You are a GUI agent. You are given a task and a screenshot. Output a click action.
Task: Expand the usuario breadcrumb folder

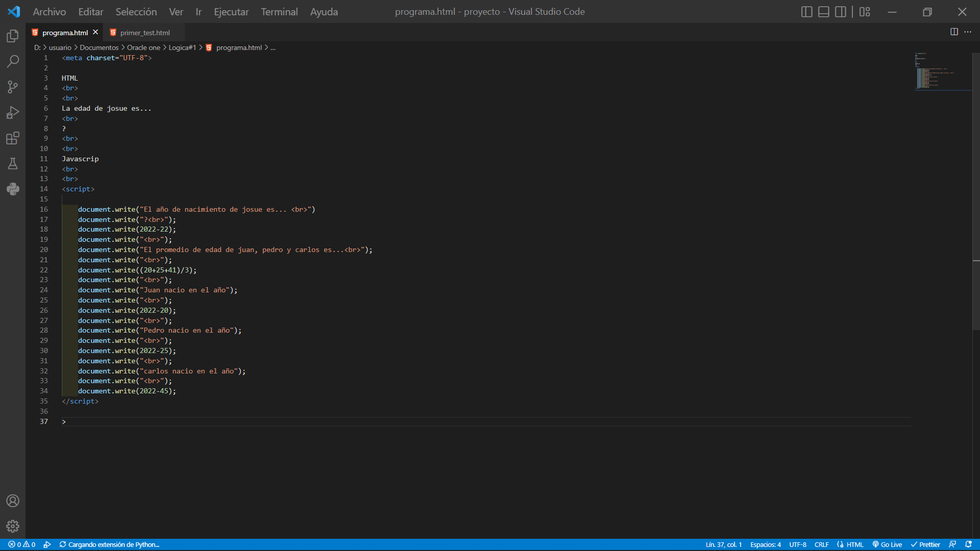coord(60,47)
